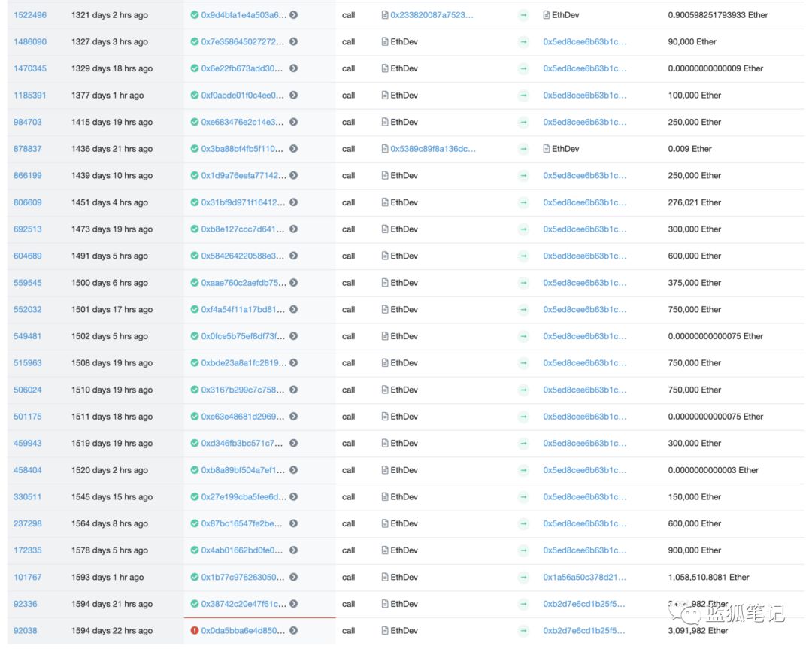The height and width of the screenshot is (649, 812).
Task: Click green success icon for 0x38742c20e47f61c
Action: [x=195, y=603]
